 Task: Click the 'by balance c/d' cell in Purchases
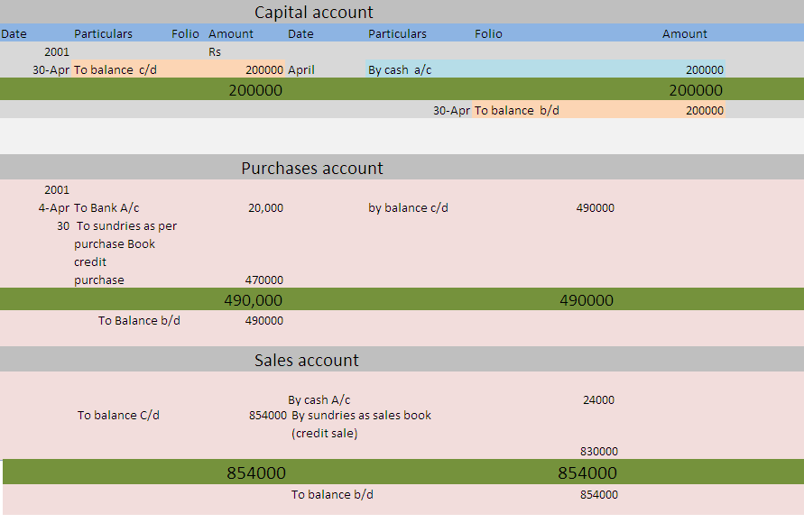(408, 207)
